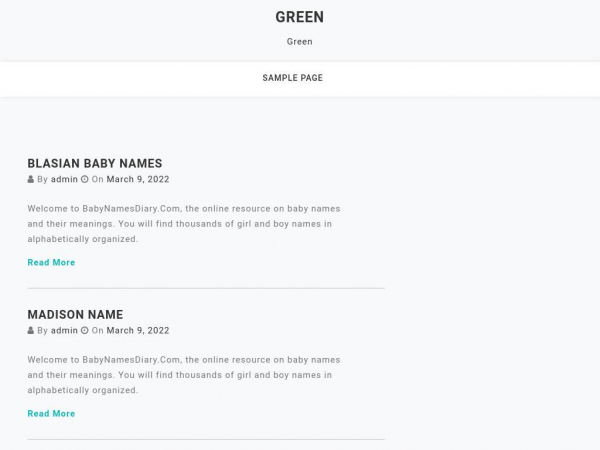
Task: Visit admin author link on Madison Name
Action: [64, 331]
